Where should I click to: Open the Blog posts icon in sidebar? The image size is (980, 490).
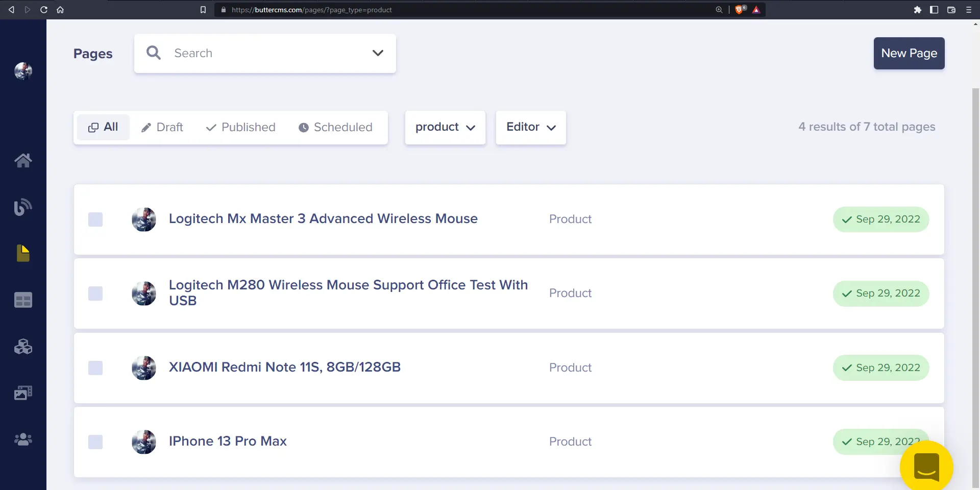23,207
